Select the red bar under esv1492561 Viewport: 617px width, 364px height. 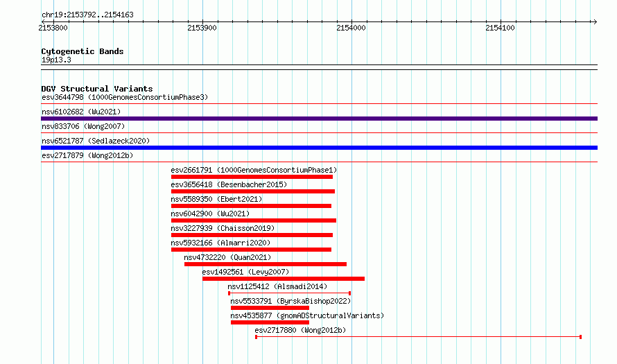[284, 279]
